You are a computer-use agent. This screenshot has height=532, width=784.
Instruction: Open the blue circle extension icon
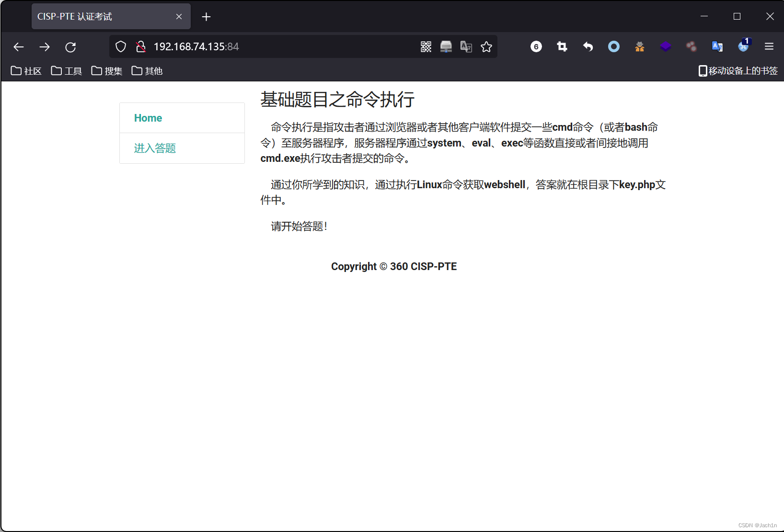(x=614, y=46)
